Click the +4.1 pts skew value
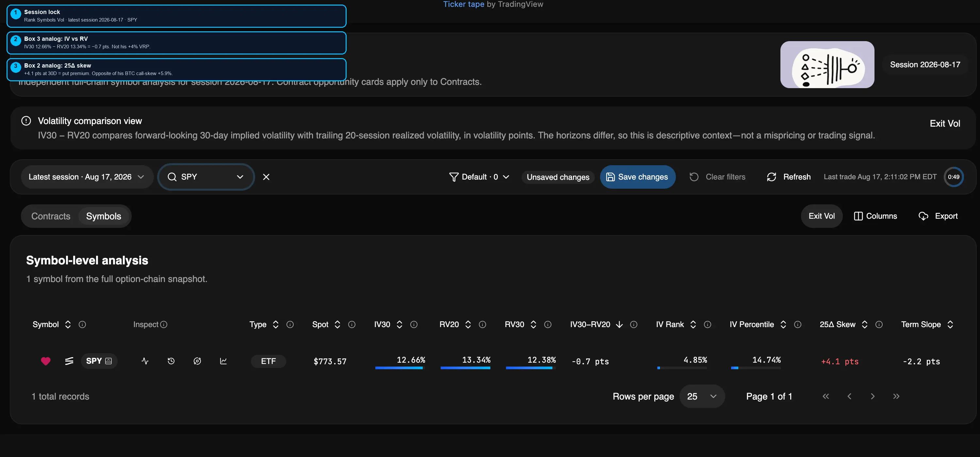The width and height of the screenshot is (980, 457). pyautogui.click(x=840, y=362)
